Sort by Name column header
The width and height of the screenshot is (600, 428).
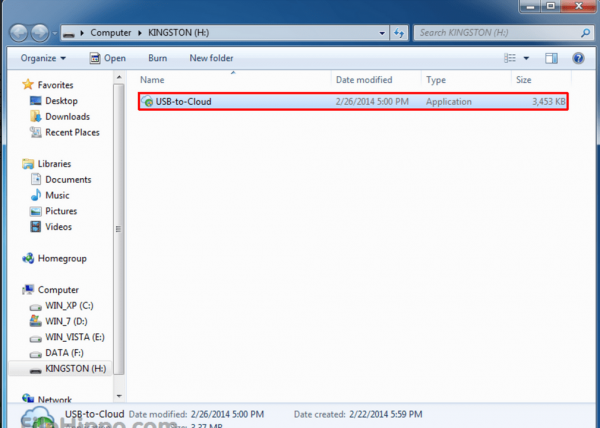tap(152, 80)
